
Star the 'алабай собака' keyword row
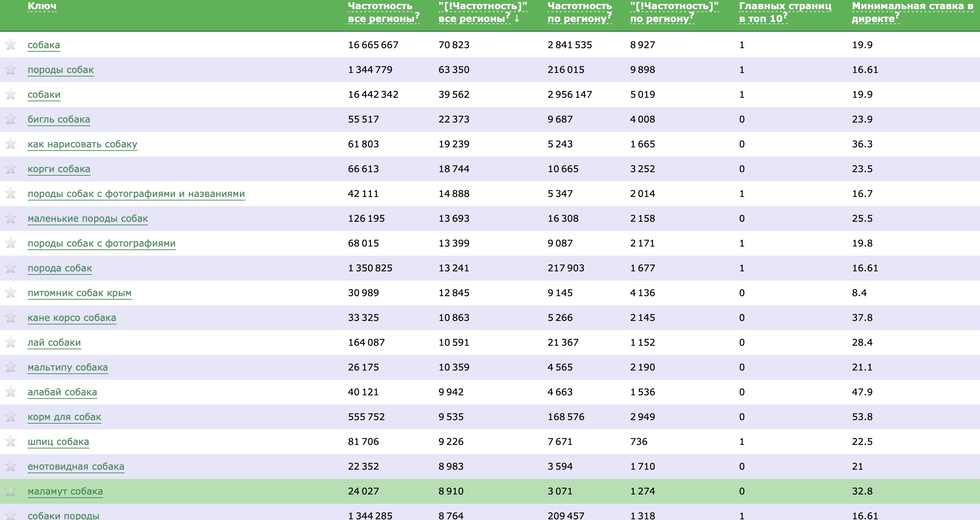click(x=11, y=391)
